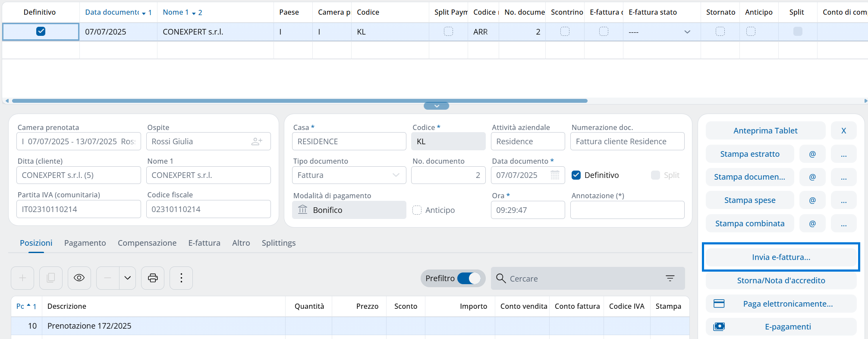Toggle the Prefiltro switch off
The width and height of the screenshot is (868, 339).
coord(469,279)
